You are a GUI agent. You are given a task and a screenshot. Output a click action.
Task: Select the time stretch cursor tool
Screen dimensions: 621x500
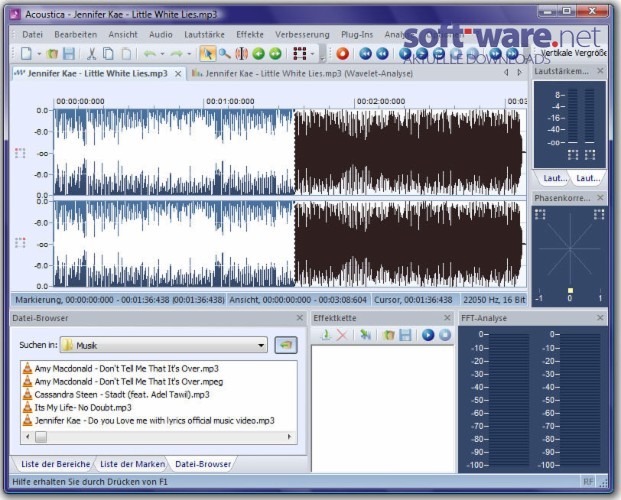tap(241, 53)
